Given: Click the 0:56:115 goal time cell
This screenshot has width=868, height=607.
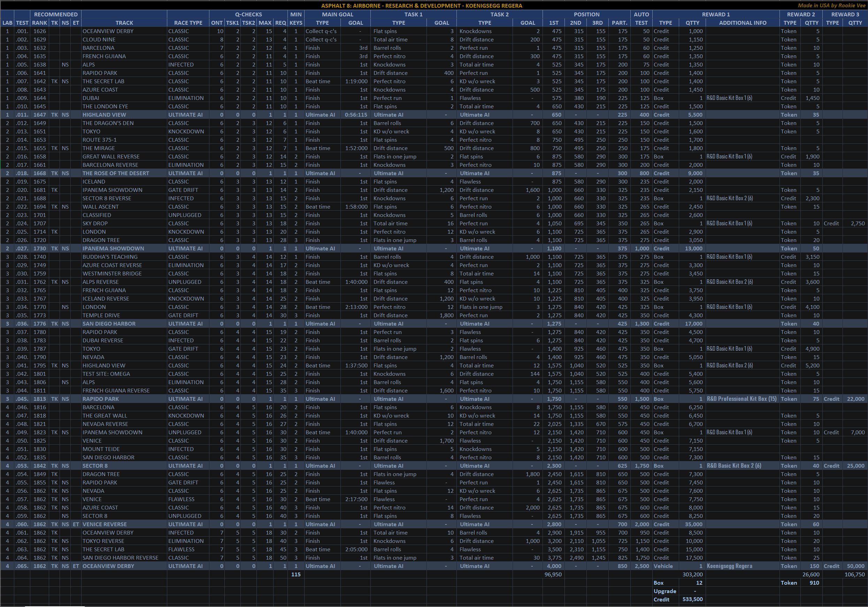Looking at the screenshot, I should pyautogui.click(x=356, y=115).
